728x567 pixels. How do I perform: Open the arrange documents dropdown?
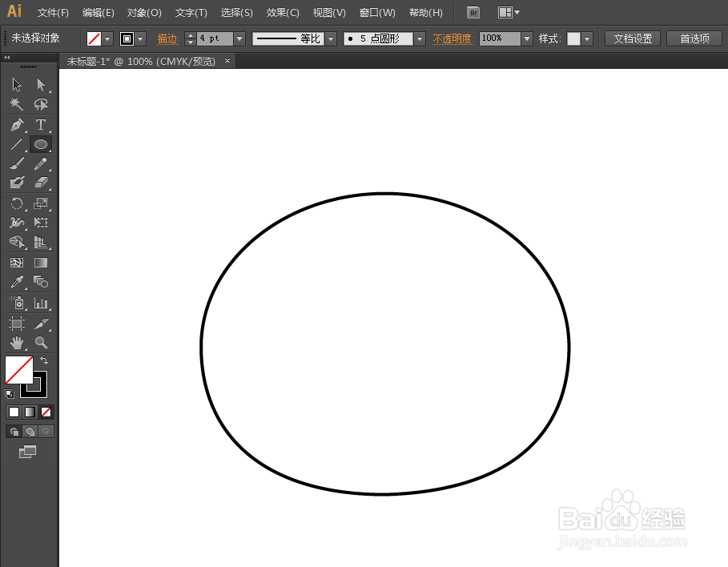pyautogui.click(x=509, y=13)
